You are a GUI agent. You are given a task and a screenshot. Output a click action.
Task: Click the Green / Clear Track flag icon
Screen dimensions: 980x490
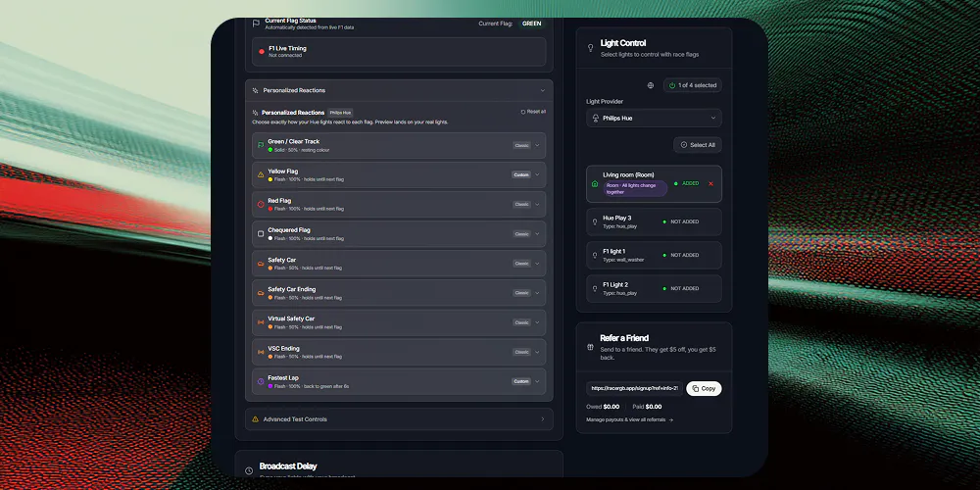261,145
